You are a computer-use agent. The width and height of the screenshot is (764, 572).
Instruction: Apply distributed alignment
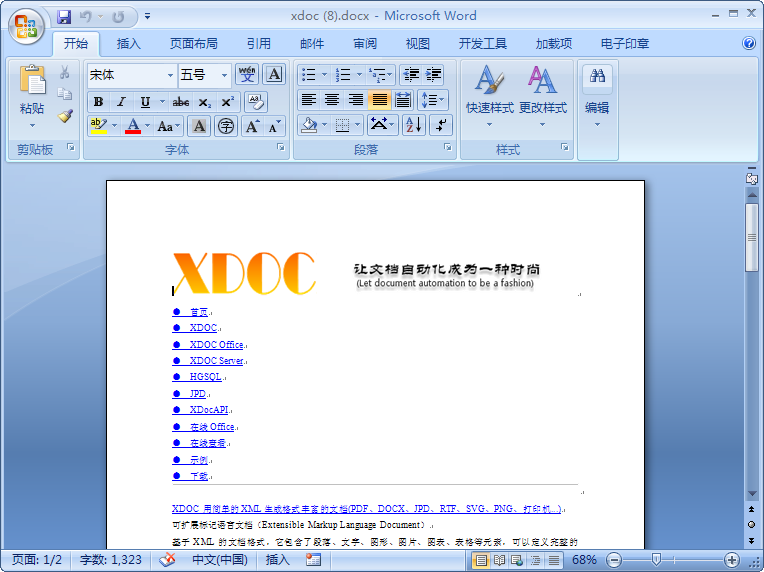402,100
